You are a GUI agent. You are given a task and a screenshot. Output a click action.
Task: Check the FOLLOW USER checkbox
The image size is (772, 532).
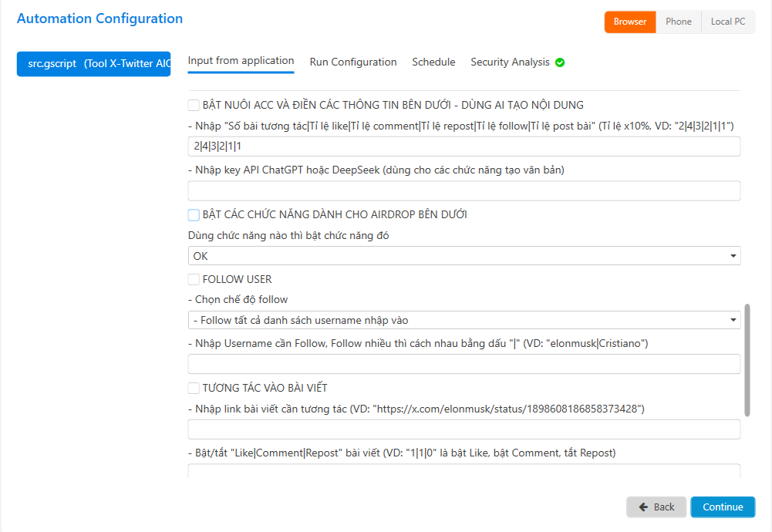click(x=194, y=279)
